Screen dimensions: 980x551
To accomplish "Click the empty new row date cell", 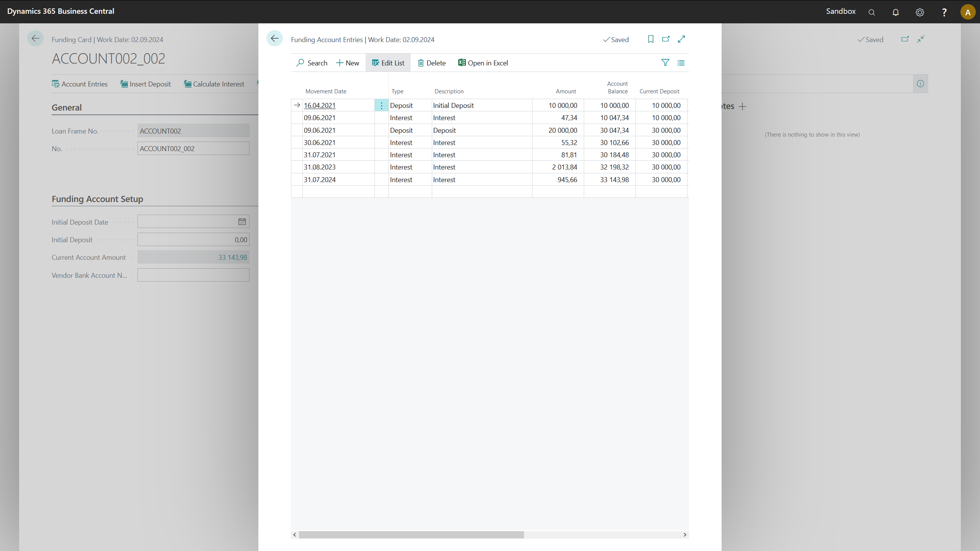I will 338,192.
